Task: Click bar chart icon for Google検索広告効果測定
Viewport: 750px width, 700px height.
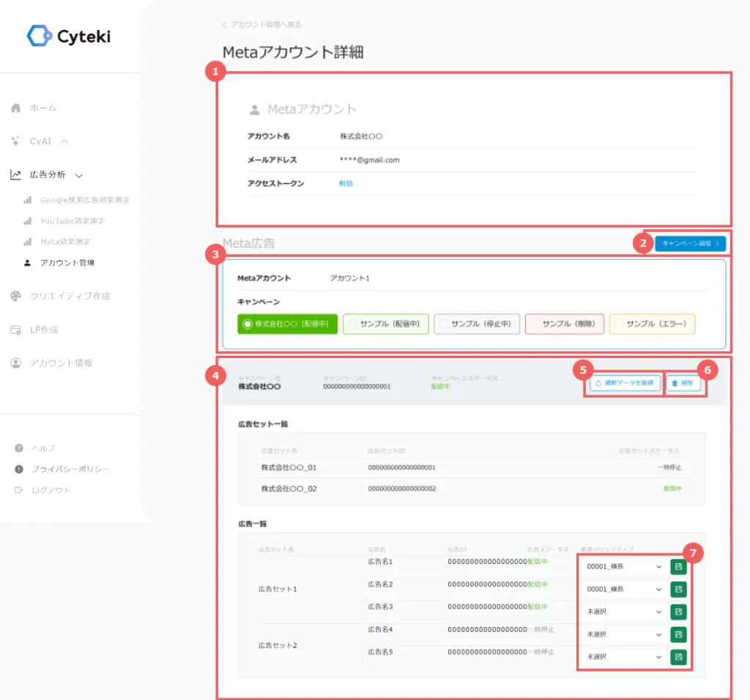Action: (28, 200)
